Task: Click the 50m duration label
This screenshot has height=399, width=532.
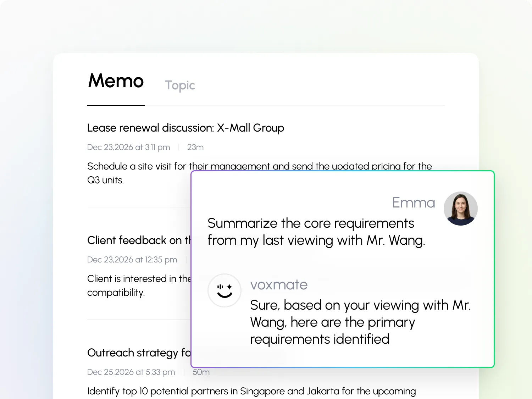Action: pos(201,372)
